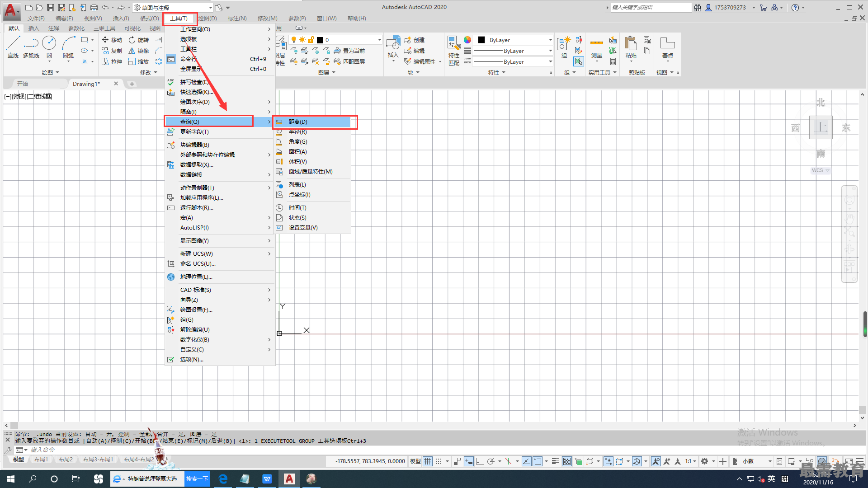Toggle lineweight display in status bar
868x488 pixels.
point(556,461)
